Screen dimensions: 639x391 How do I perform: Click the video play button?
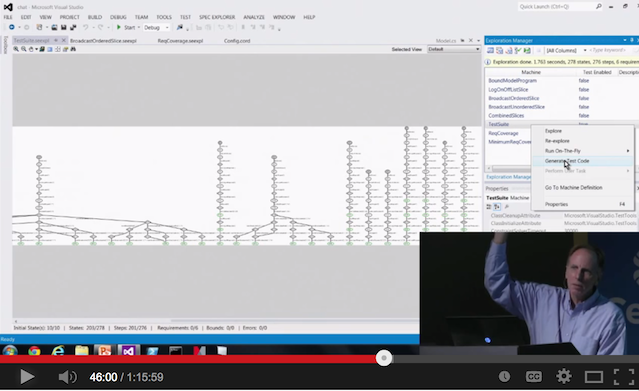(x=27, y=377)
